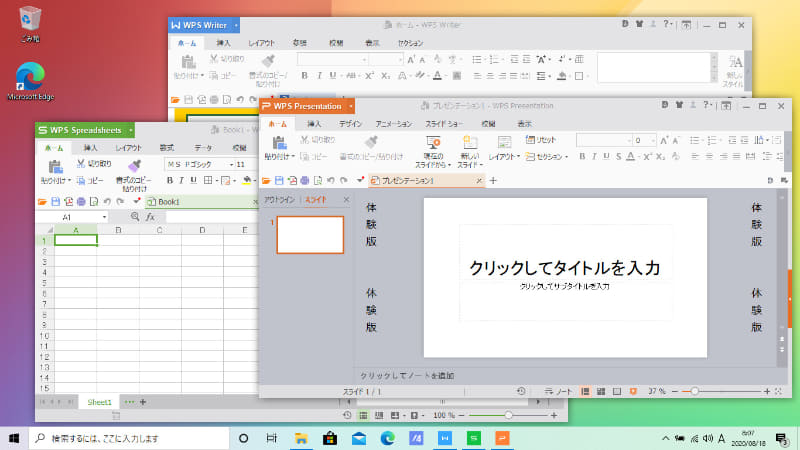Open Microsoft Store from taskbar
This screenshot has width=800, height=450.
click(x=330, y=438)
